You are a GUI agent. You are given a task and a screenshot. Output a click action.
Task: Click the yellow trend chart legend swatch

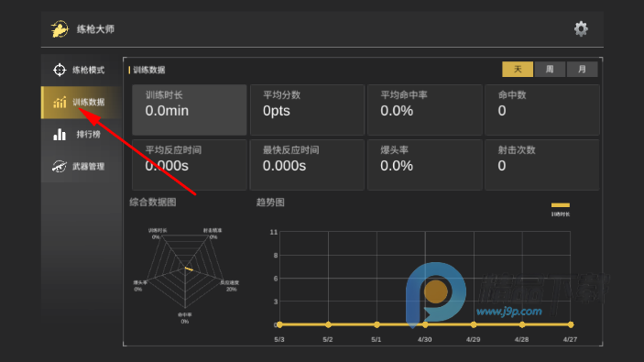[x=561, y=205]
